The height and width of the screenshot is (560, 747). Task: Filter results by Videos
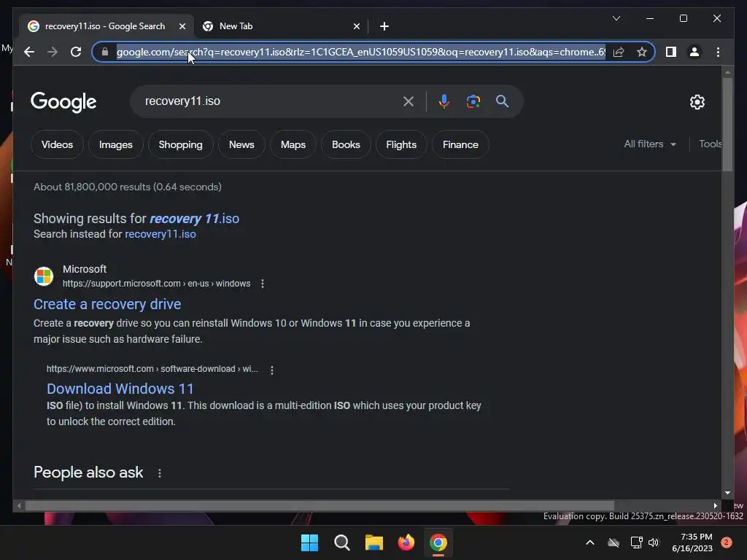coord(57,144)
